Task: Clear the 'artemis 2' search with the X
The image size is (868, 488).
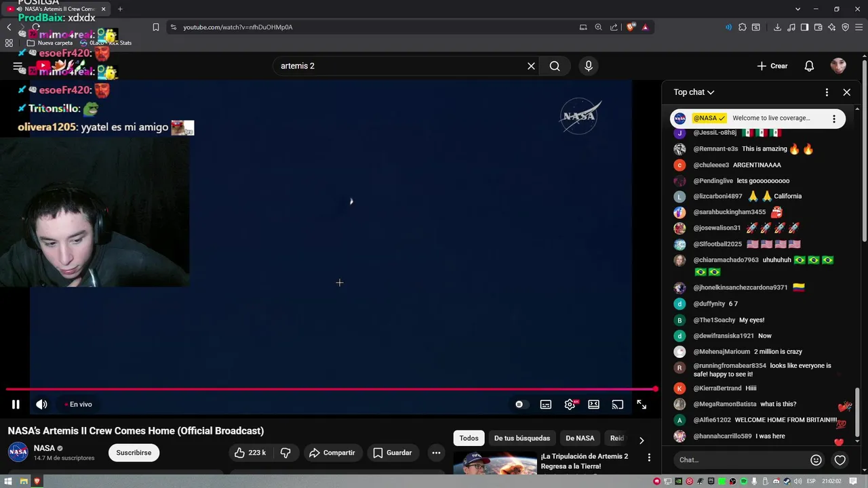Action: coord(531,66)
